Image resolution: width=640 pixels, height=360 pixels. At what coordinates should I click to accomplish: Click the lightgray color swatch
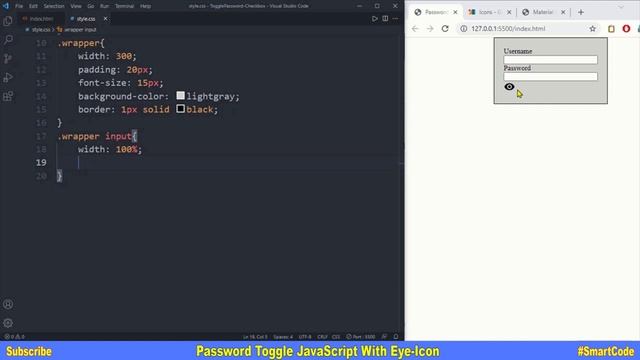click(x=180, y=96)
